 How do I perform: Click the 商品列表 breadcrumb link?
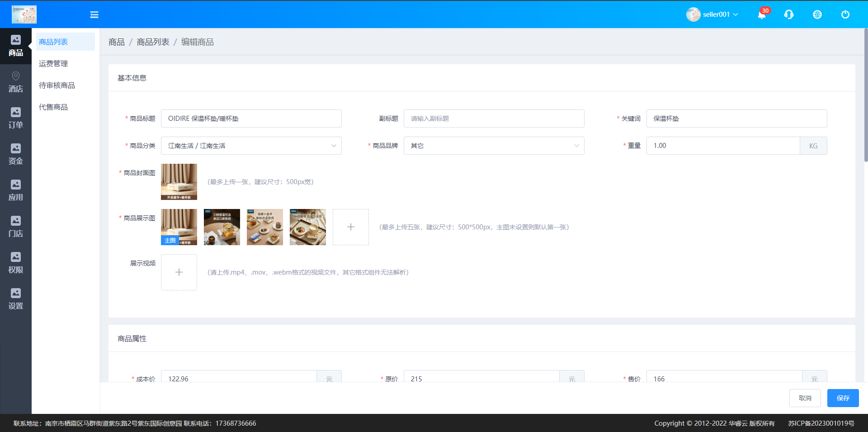(x=153, y=42)
